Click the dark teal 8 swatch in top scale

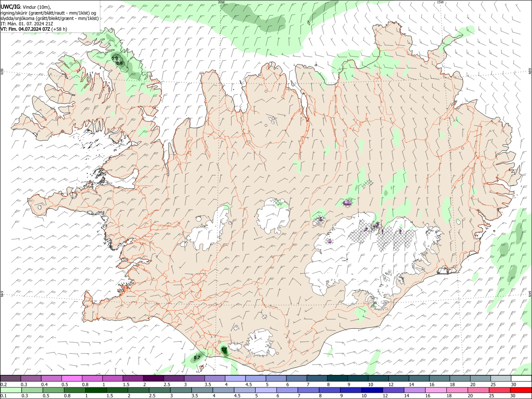pyautogui.click(x=337, y=379)
